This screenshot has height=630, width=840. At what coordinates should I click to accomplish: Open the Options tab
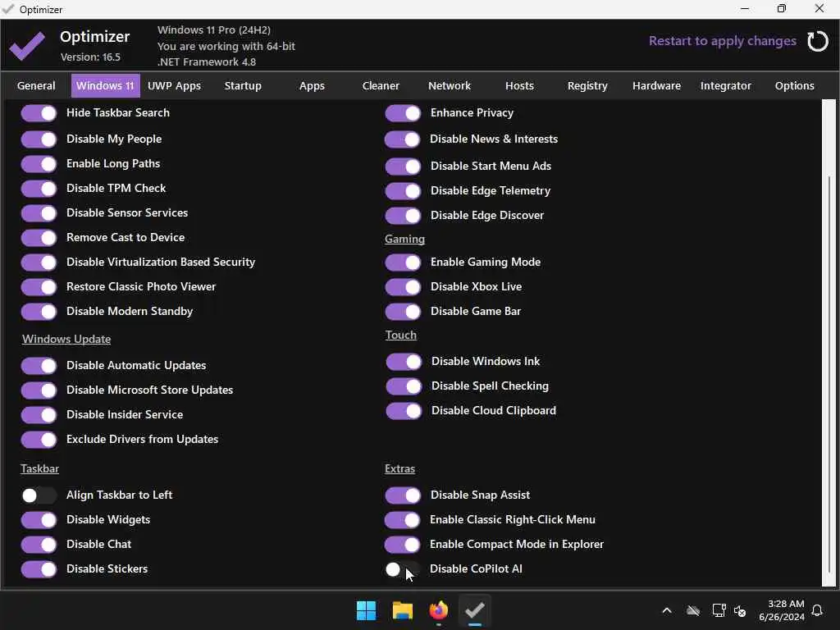tap(794, 85)
